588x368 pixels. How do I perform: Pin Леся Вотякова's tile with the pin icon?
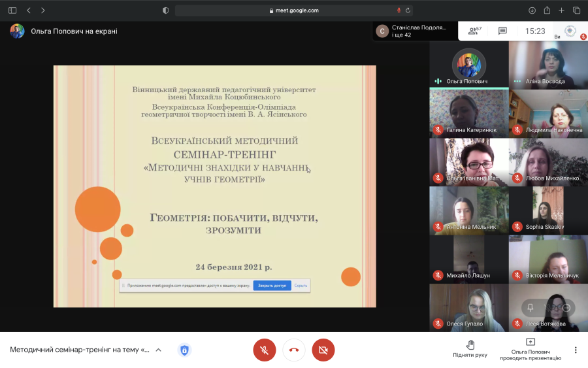click(x=531, y=308)
